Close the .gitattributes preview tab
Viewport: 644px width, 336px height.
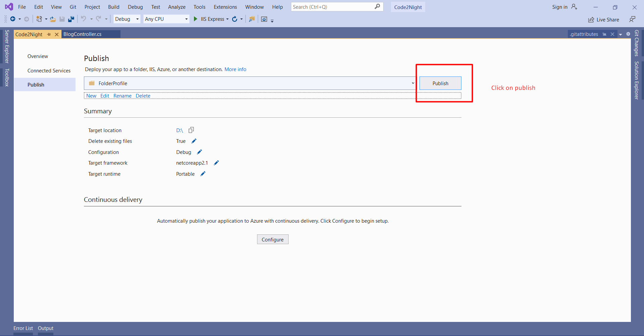coord(612,34)
